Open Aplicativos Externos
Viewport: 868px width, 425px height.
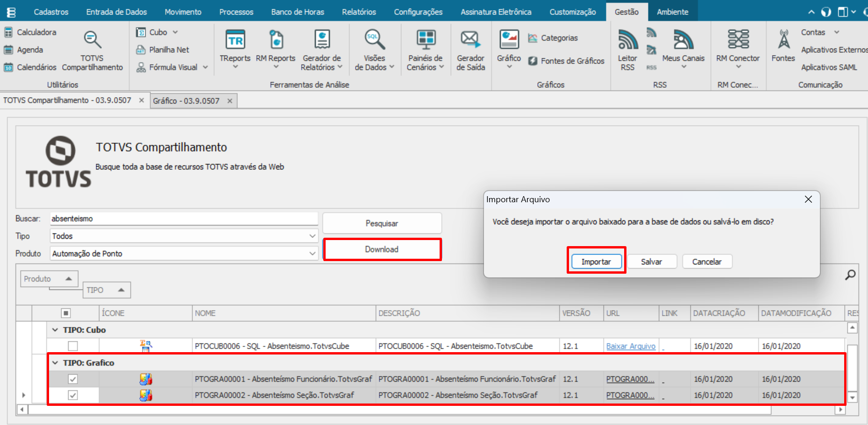coord(834,50)
